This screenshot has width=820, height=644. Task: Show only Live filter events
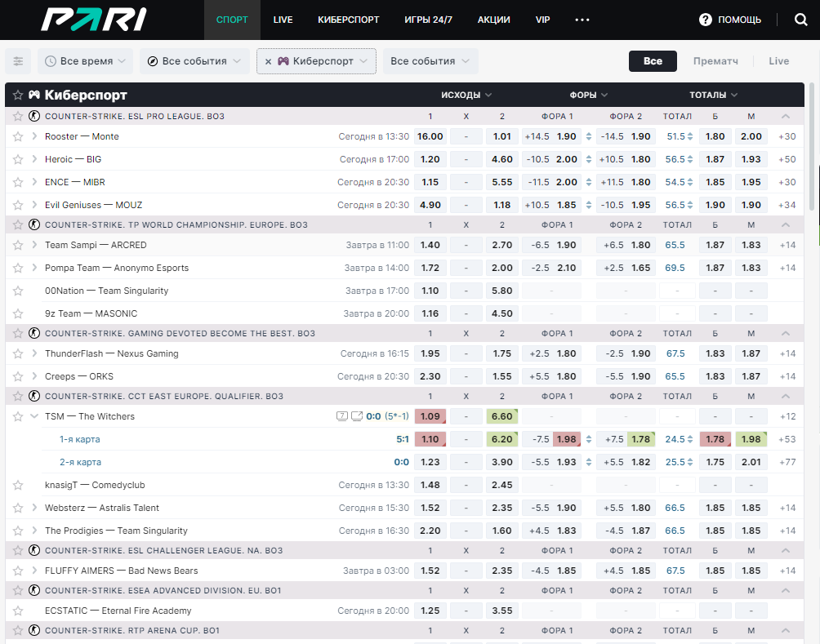pos(778,61)
